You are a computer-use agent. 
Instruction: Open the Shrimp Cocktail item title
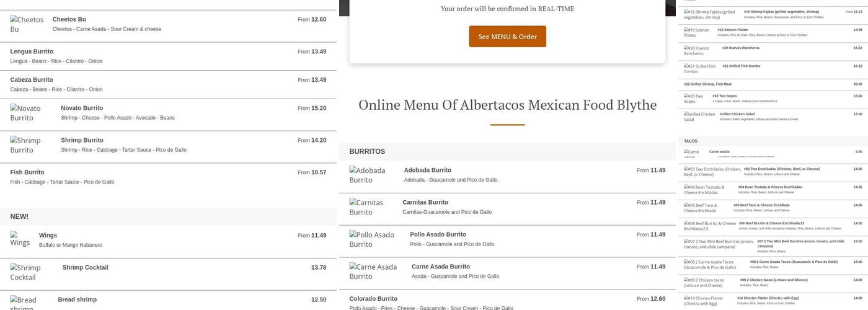85,267
